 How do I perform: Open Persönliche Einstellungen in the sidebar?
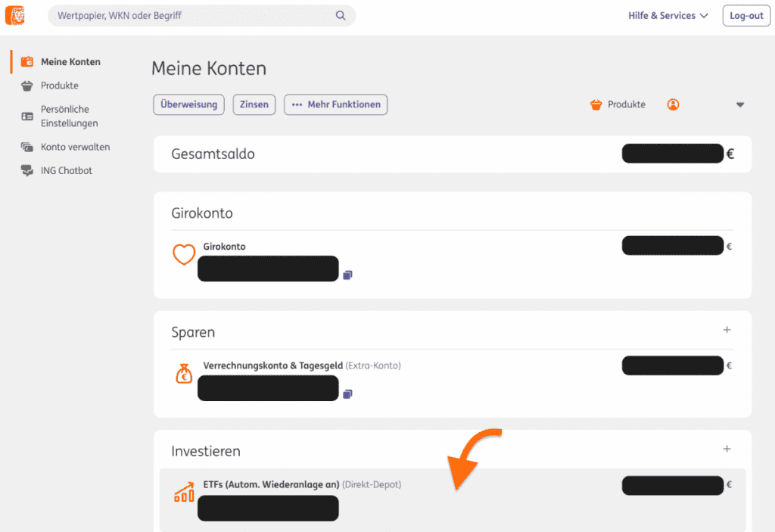pos(69,117)
